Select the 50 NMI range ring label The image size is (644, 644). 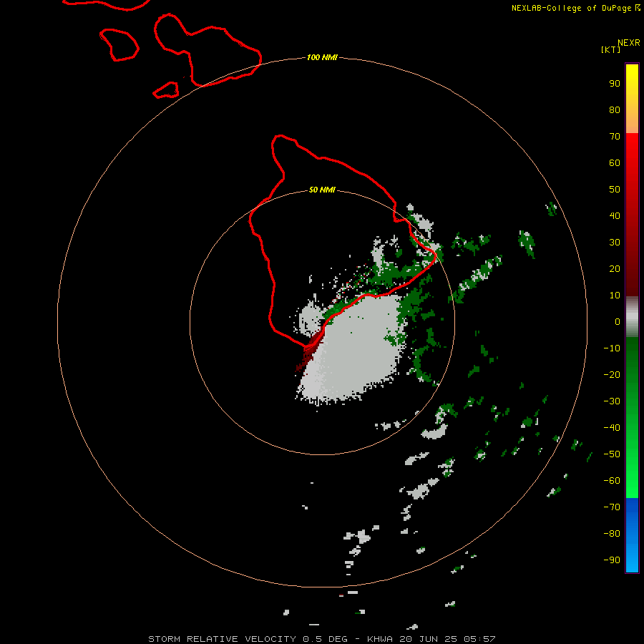point(322,190)
